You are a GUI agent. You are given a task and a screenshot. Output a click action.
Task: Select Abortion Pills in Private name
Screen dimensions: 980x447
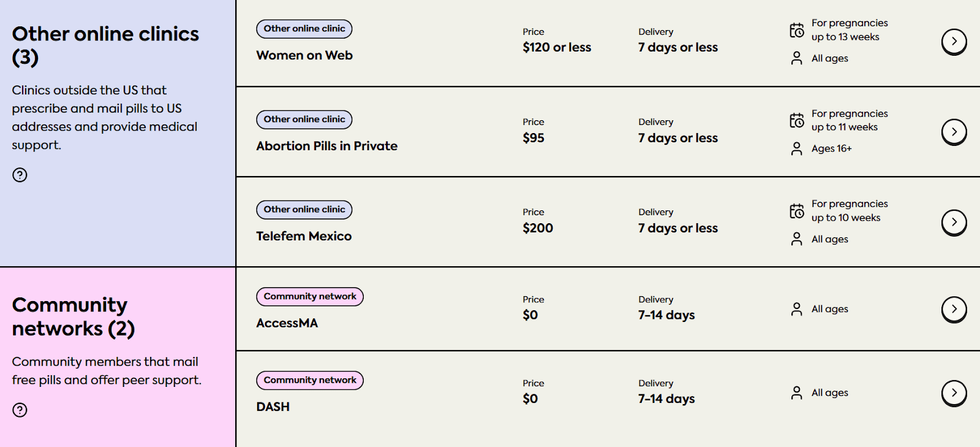click(326, 146)
